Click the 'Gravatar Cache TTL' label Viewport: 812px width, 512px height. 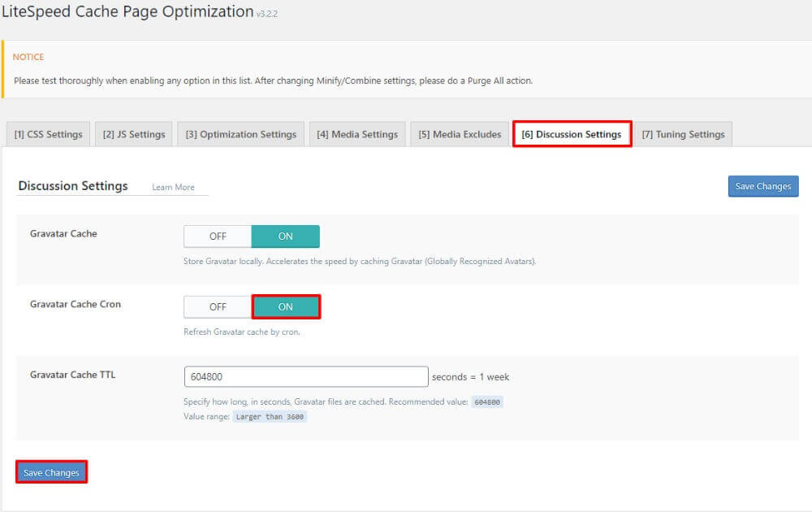pyautogui.click(x=72, y=375)
